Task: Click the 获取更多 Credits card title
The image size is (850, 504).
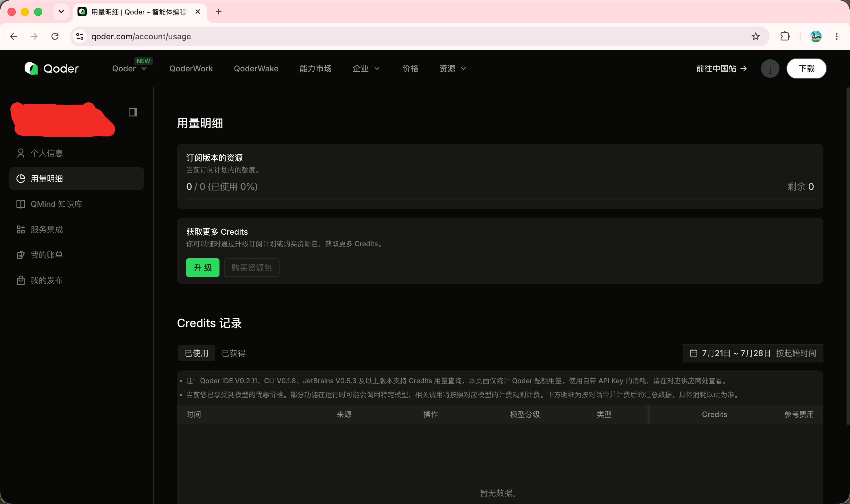Action: [x=217, y=232]
